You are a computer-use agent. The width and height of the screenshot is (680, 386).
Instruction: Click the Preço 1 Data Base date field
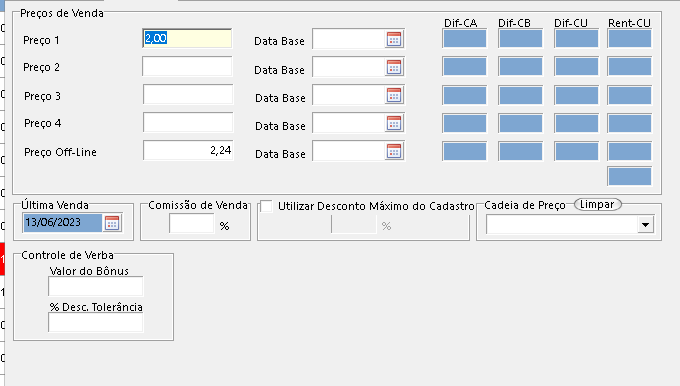click(x=349, y=39)
